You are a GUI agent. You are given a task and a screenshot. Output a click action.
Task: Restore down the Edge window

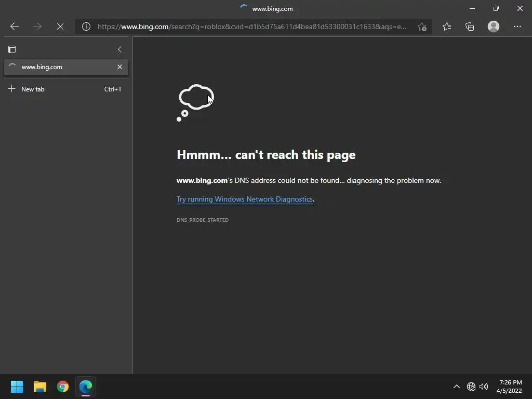496,8
